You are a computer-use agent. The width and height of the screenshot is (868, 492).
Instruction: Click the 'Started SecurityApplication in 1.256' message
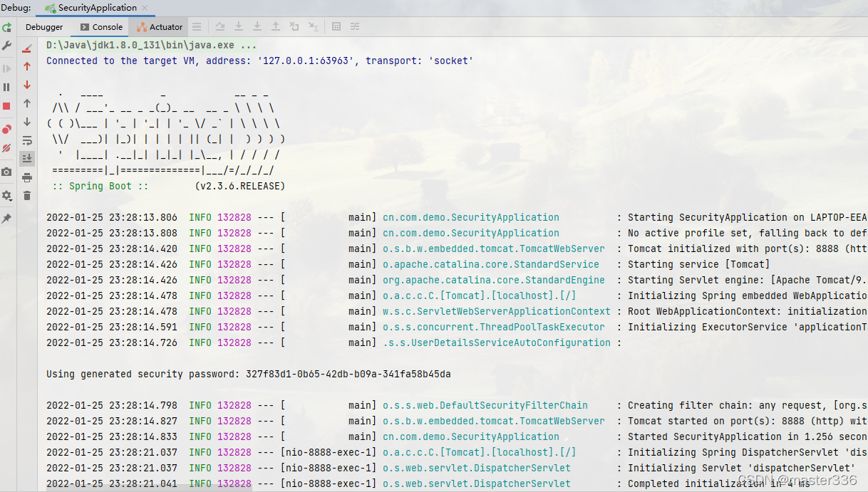click(748, 436)
